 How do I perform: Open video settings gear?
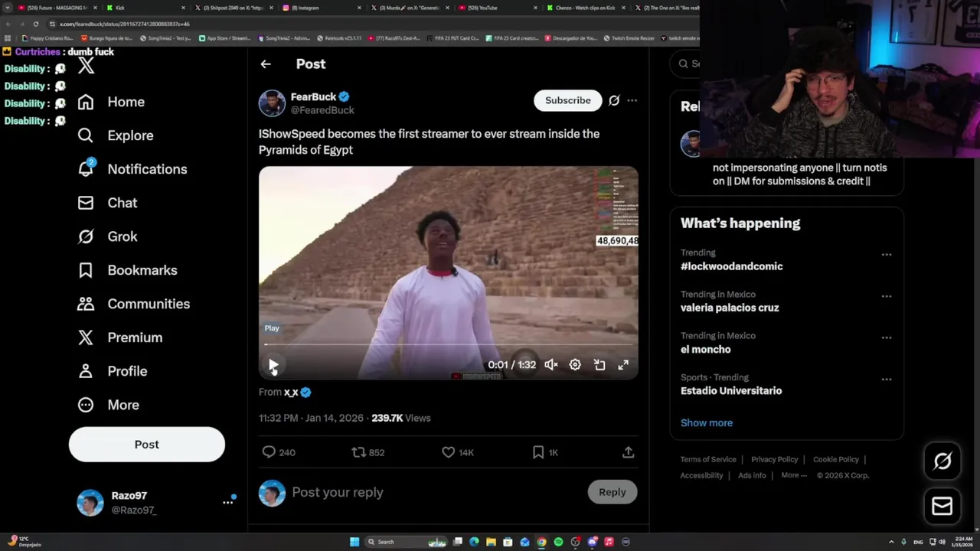[575, 365]
